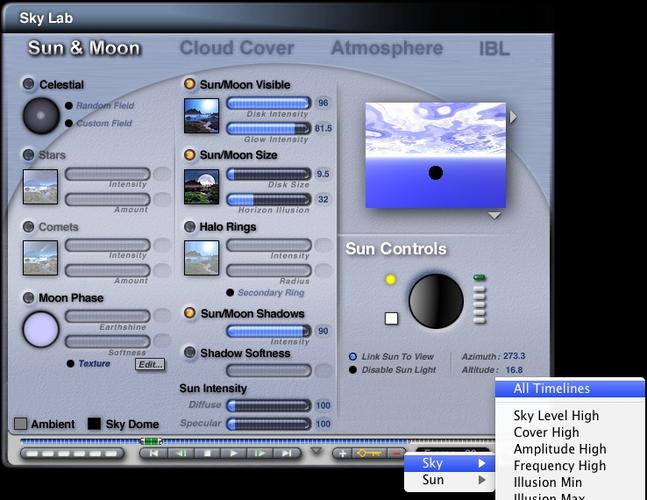
Task: Click the green timeline scrubber marker
Action: tap(151, 441)
